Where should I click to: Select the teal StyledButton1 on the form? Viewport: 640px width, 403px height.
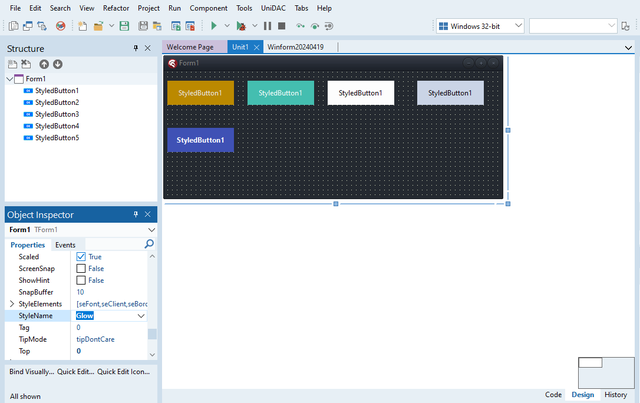[x=280, y=93]
